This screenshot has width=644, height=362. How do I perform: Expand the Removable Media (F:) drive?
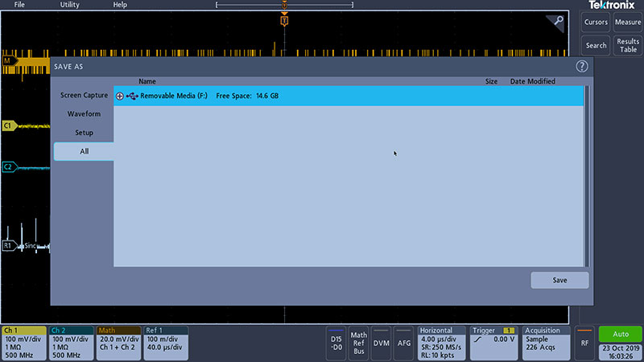tap(120, 96)
